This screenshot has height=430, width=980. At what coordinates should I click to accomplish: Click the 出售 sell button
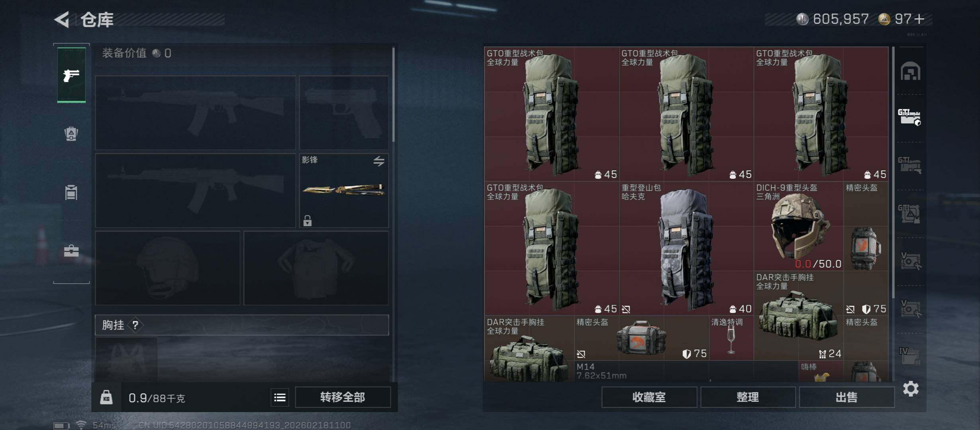click(x=847, y=397)
